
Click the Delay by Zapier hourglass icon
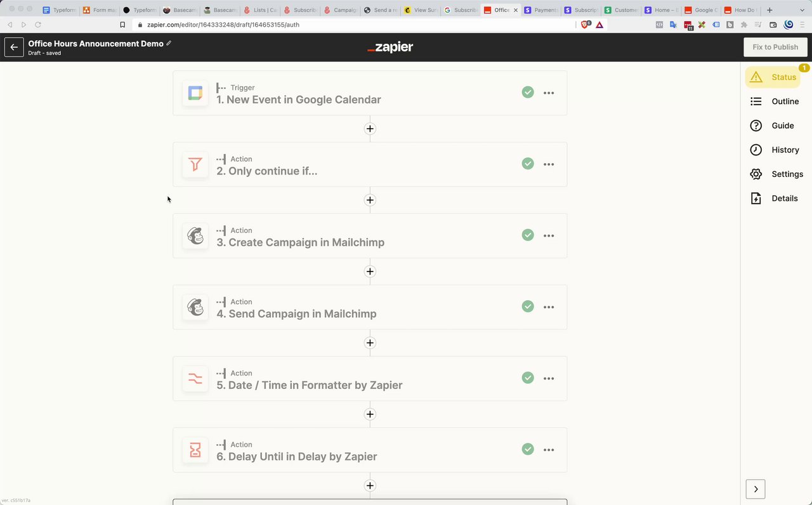pos(195,450)
